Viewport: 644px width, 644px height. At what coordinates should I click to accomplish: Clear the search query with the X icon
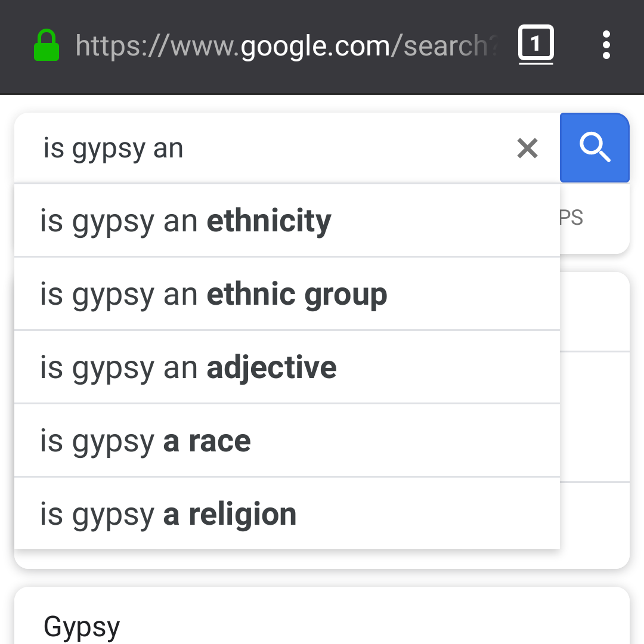click(x=527, y=148)
